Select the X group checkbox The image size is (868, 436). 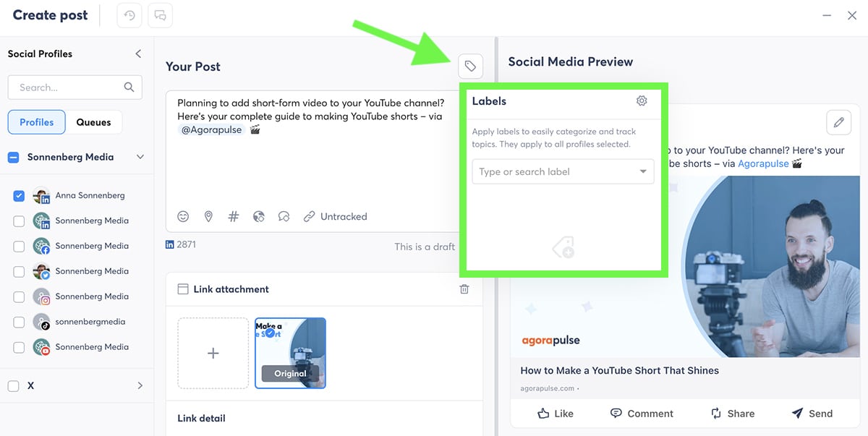point(13,386)
